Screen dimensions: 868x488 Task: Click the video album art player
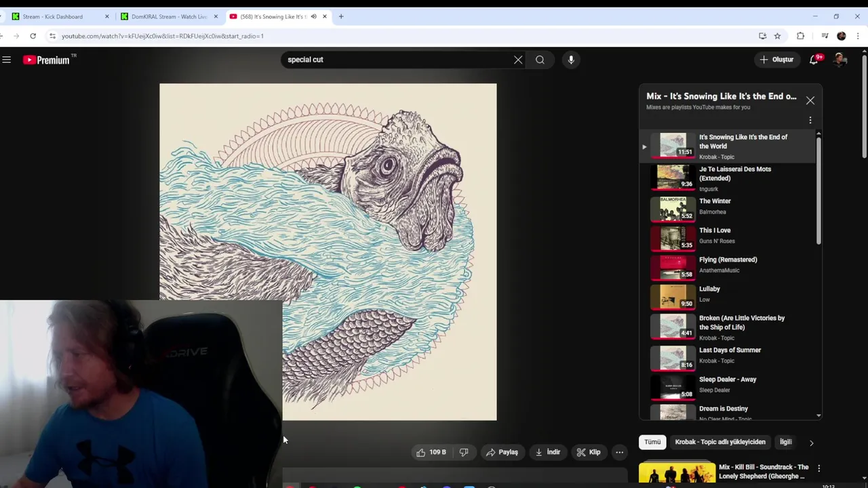point(328,252)
